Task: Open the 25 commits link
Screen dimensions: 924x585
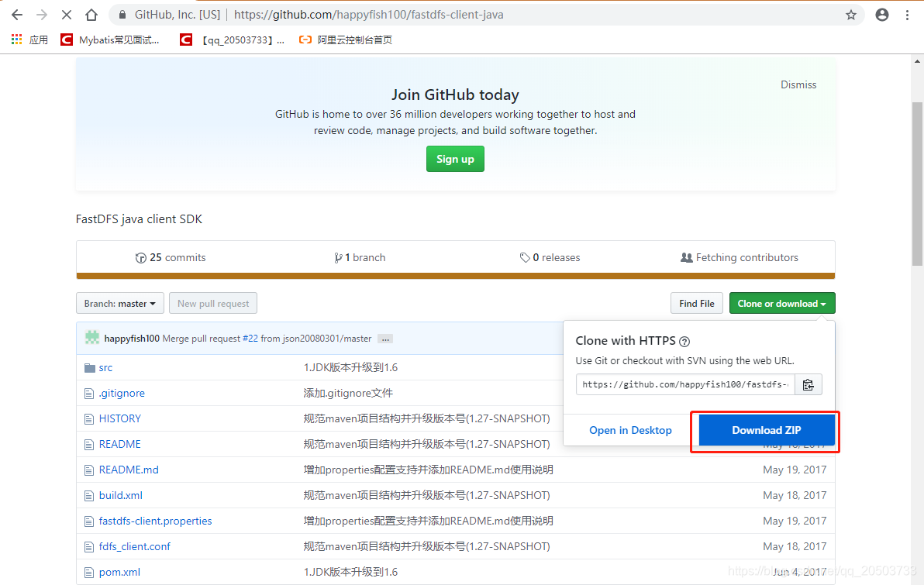Action: [x=171, y=257]
